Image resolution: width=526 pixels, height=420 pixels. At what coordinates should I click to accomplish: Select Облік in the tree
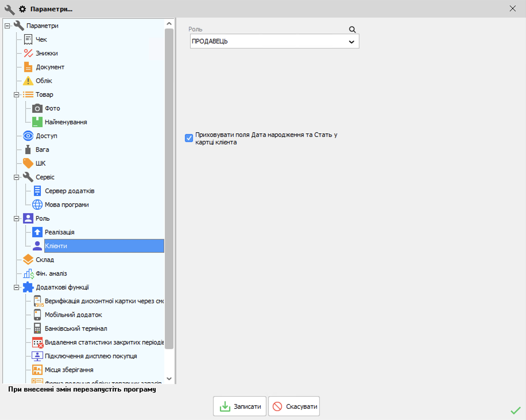coord(44,81)
